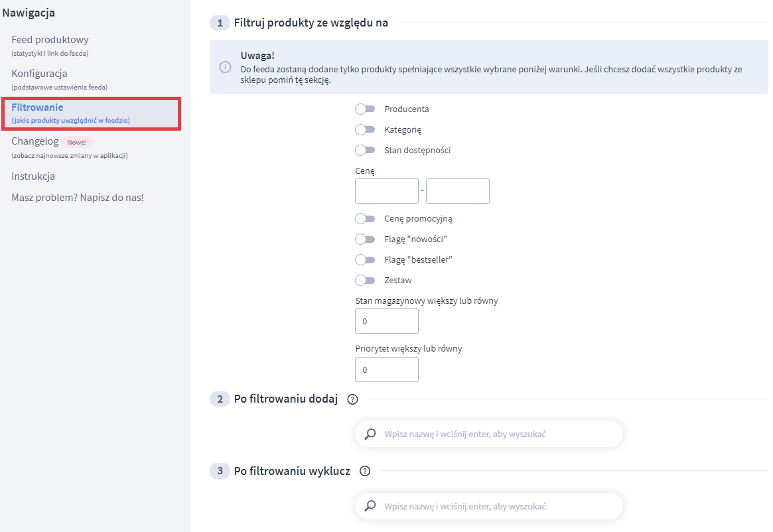Click the minimum price input under 'Cenę'

tap(387, 191)
